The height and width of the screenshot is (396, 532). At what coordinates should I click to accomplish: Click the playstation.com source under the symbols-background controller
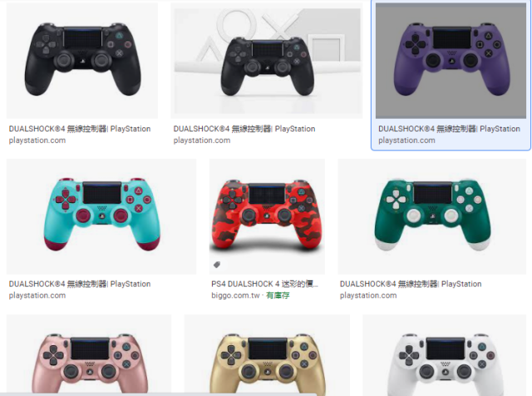202,141
